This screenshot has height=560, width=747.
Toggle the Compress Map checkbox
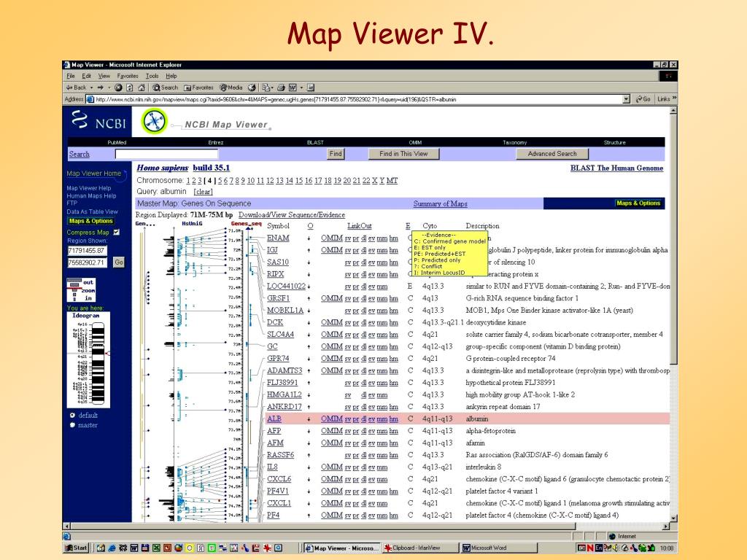click(116, 233)
